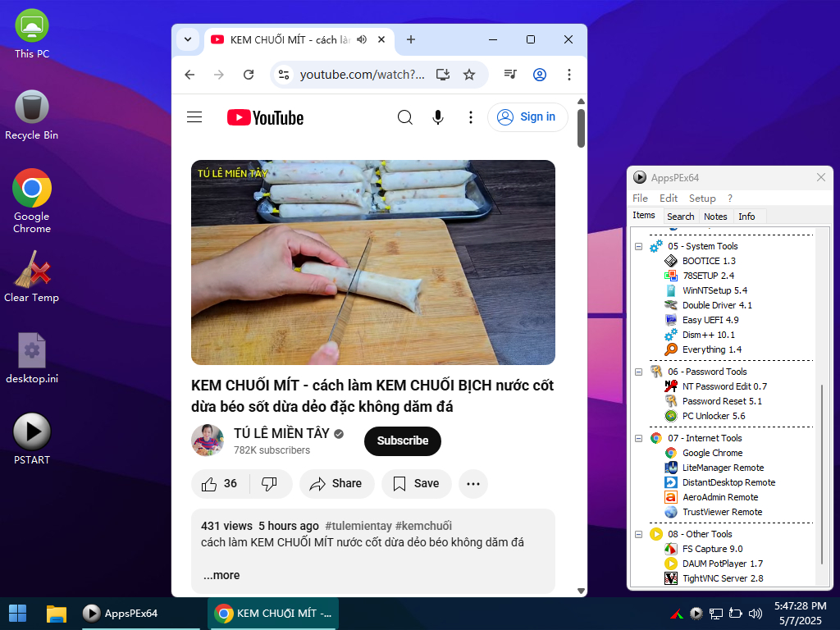840x630 pixels.
Task: Play the video thumbnail
Action: [373, 262]
